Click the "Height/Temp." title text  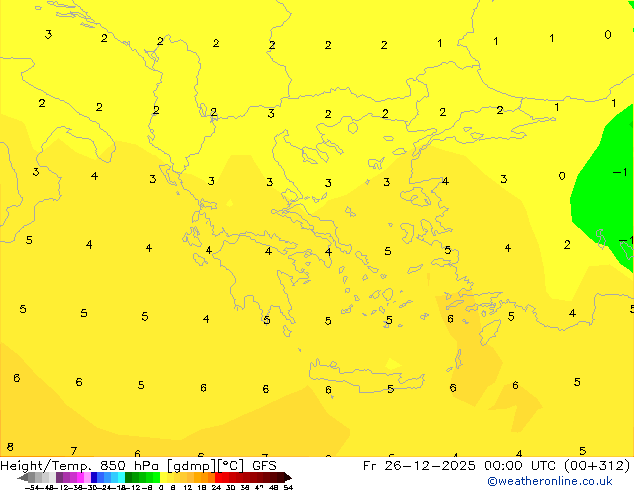pyautogui.click(x=46, y=466)
